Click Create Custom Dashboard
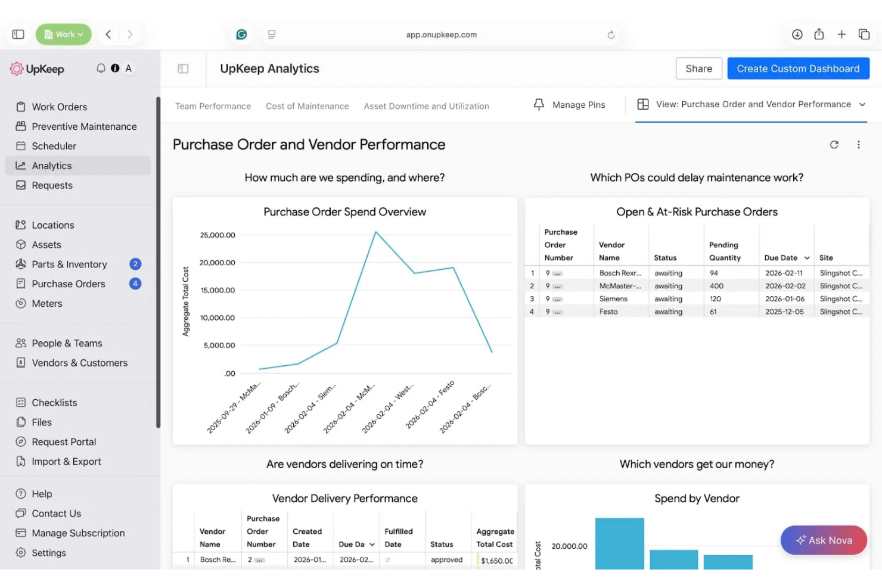 click(x=798, y=69)
